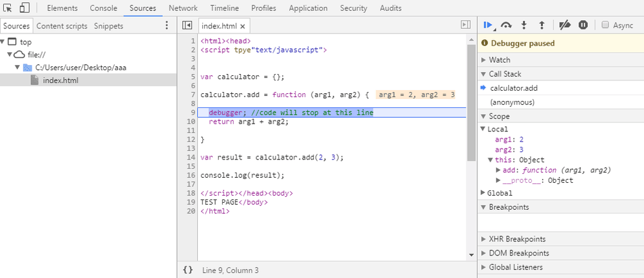Step out of the current function
This screenshot has width=644, height=278.
tap(542, 26)
